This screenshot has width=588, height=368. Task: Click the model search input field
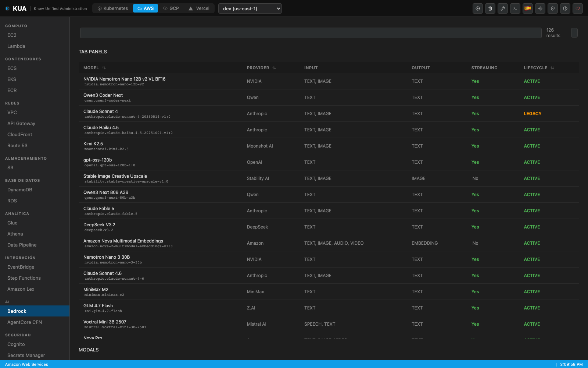pos(311,33)
